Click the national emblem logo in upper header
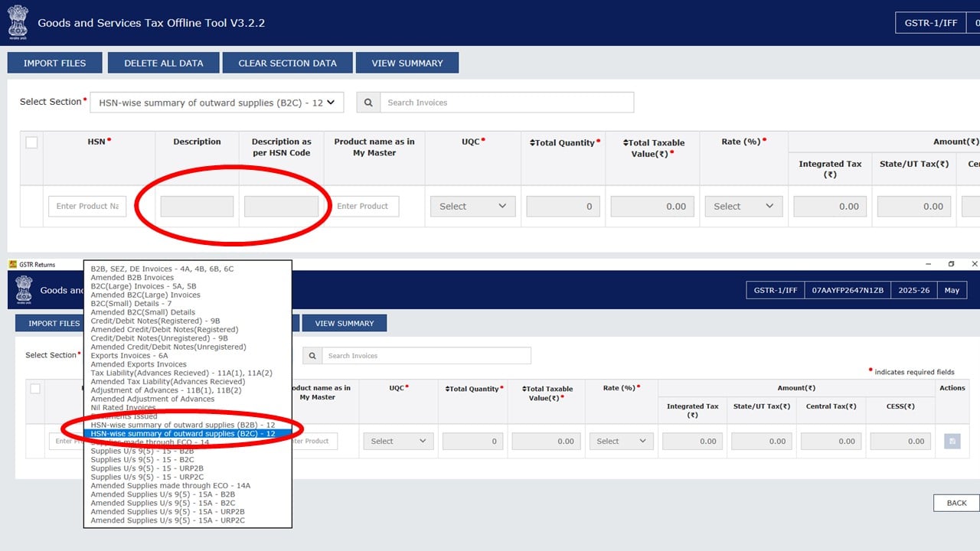 point(18,21)
